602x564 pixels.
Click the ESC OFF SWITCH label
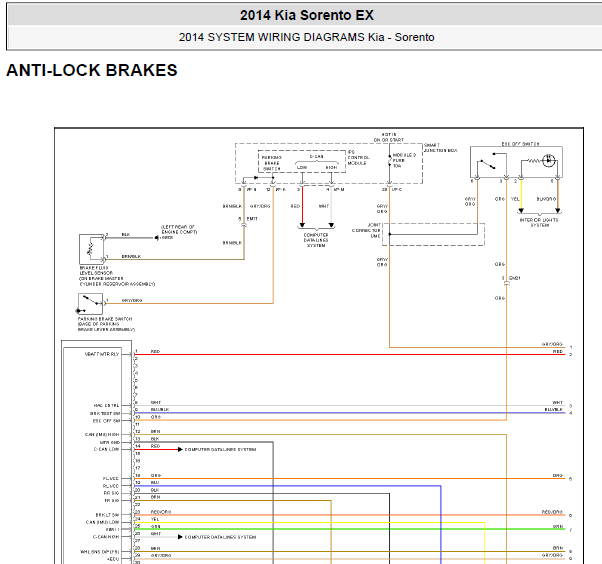pos(520,144)
